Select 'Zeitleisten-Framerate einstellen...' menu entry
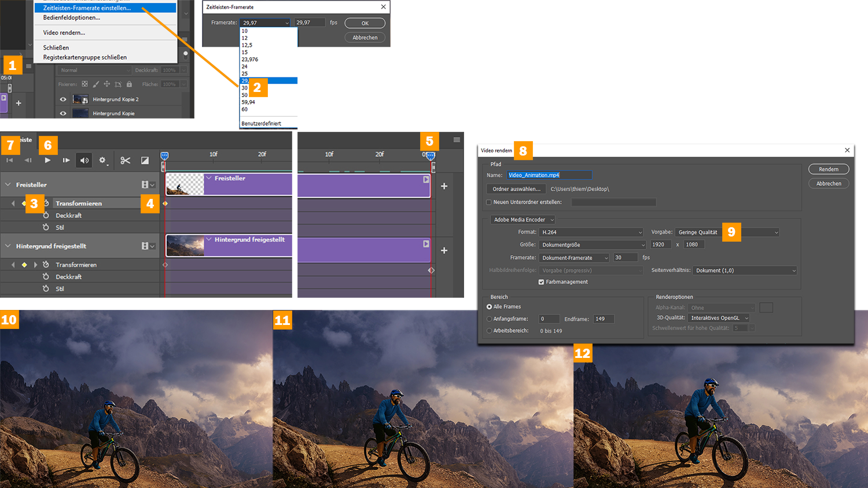This screenshot has width=868, height=488. (x=87, y=8)
